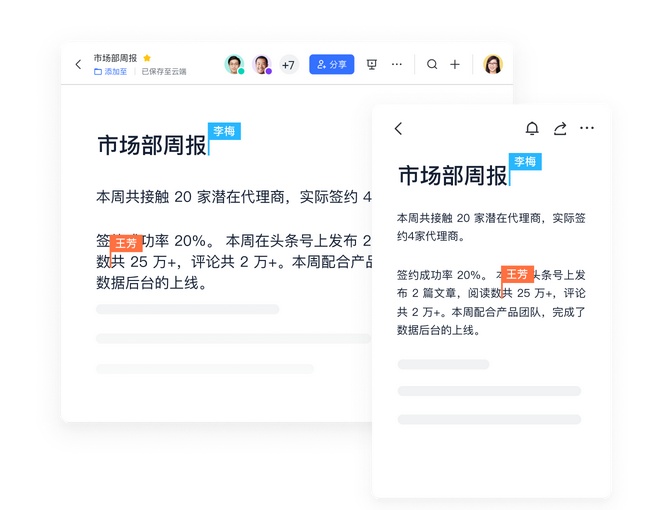Screen dimensions: 665x510
Task: Click the mobile line 共 2 万+。本周配合产品团队
Action: pyautogui.click(x=469, y=312)
